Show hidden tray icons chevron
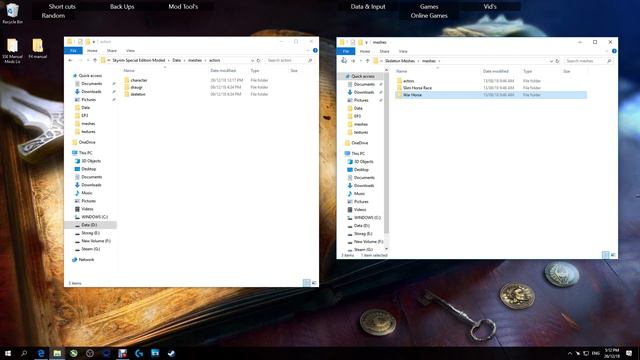 pyautogui.click(x=570, y=353)
